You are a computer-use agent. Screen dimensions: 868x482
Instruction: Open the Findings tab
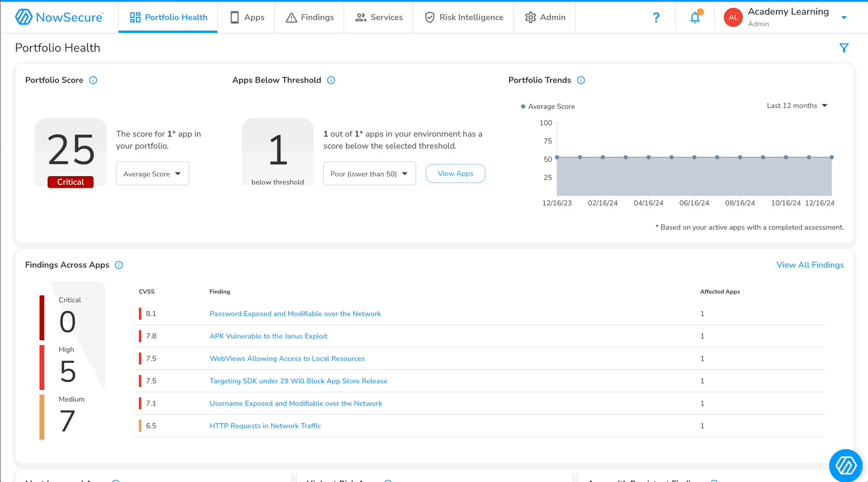click(309, 17)
